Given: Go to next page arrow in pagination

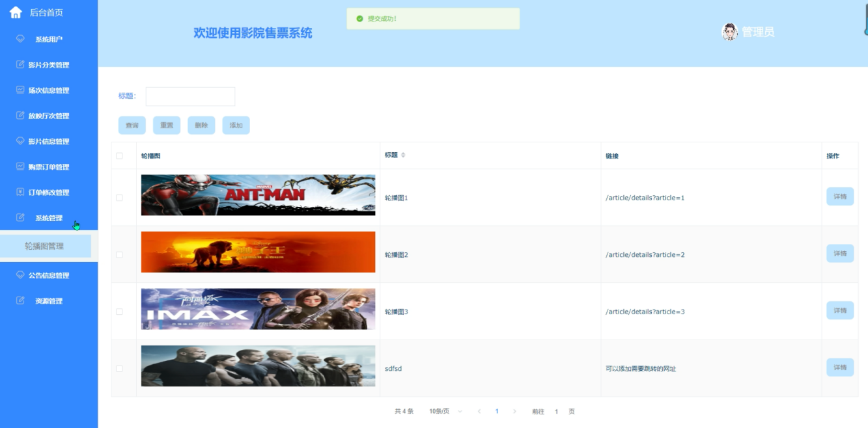Looking at the screenshot, I should [x=514, y=411].
